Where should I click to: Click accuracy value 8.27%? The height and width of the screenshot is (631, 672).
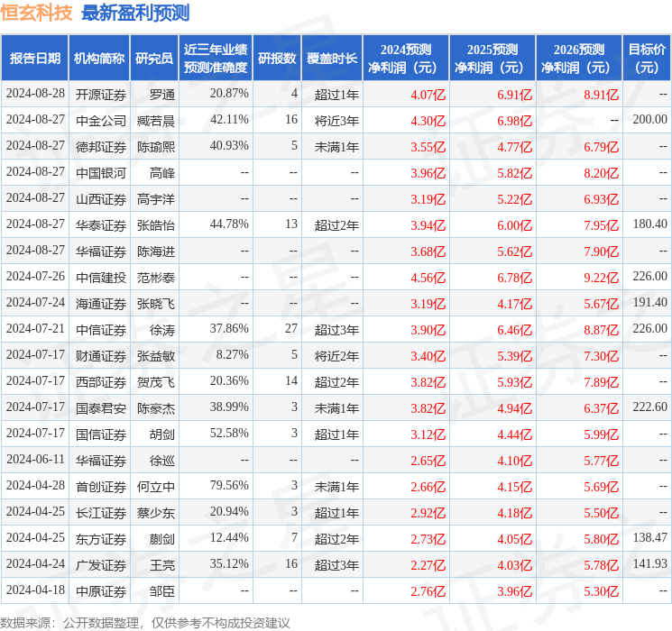point(233,354)
